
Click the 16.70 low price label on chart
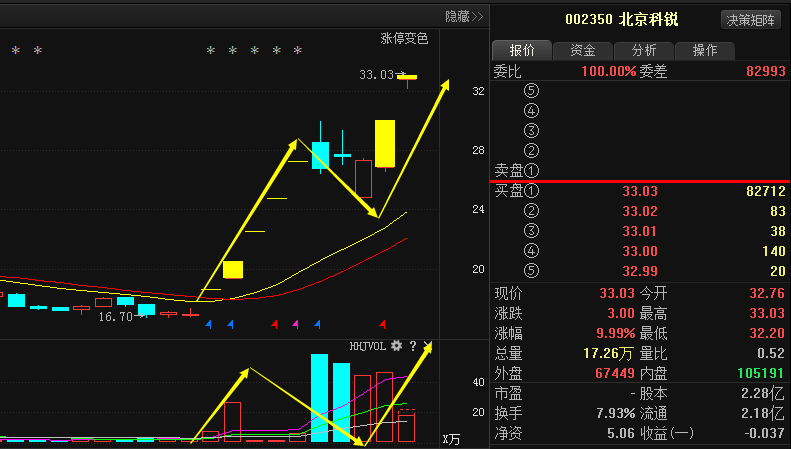(x=116, y=316)
